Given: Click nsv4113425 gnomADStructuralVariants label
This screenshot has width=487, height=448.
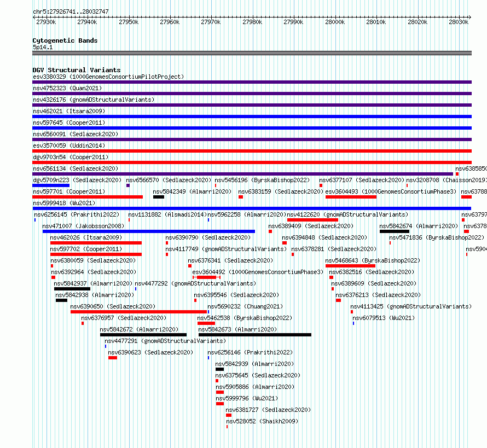Looking at the screenshot, I should pyautogui.click(x=411, y=306).
